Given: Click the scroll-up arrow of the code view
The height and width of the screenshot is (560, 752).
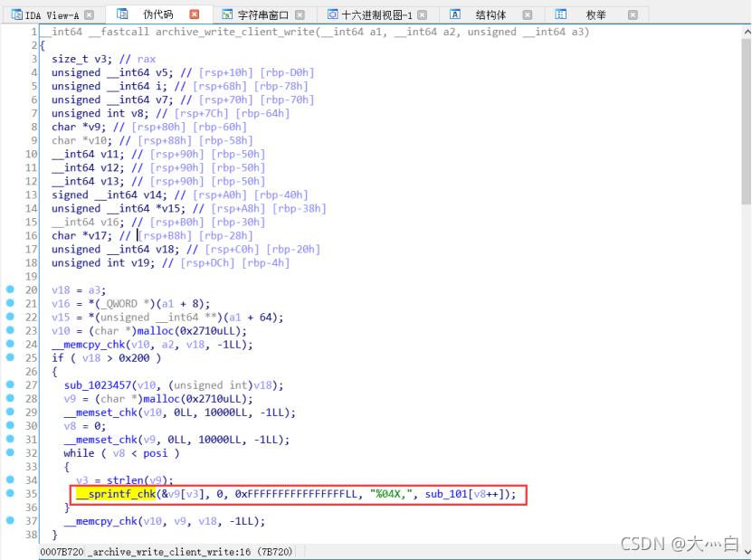Looking at the screenshot, I should click(x=747, y=33).
